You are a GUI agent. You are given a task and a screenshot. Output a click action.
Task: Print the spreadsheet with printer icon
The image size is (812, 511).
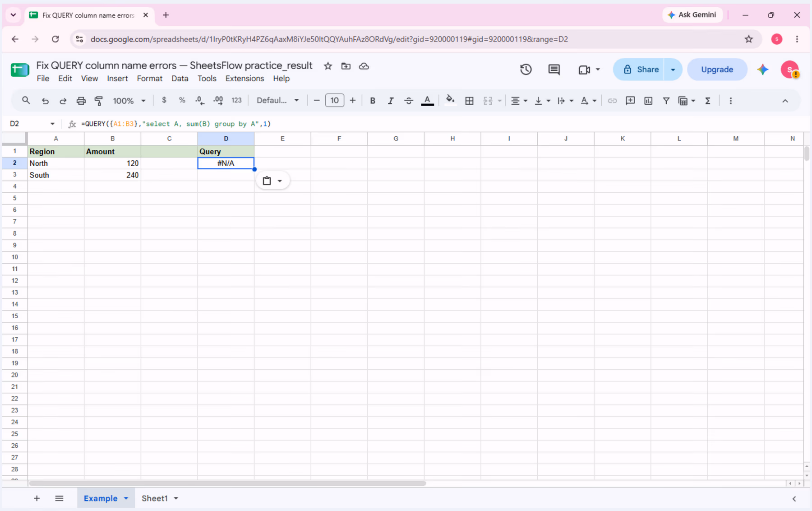tap(81, 101)
